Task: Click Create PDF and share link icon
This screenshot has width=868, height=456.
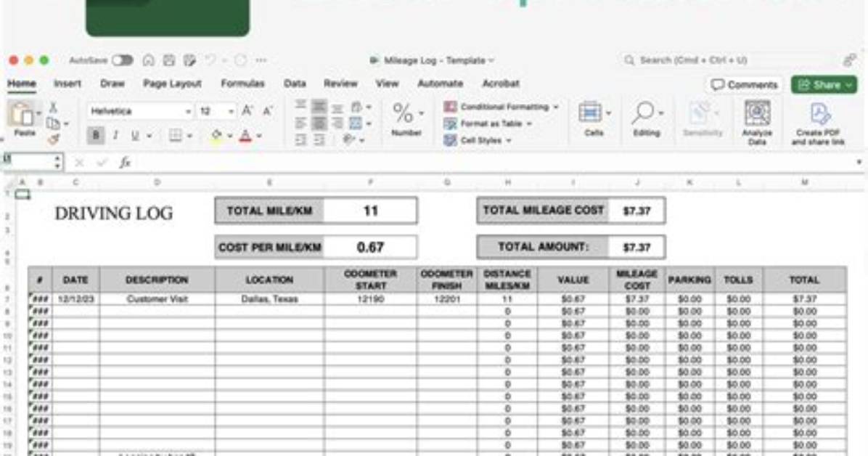Action: [x=820, y=113]
